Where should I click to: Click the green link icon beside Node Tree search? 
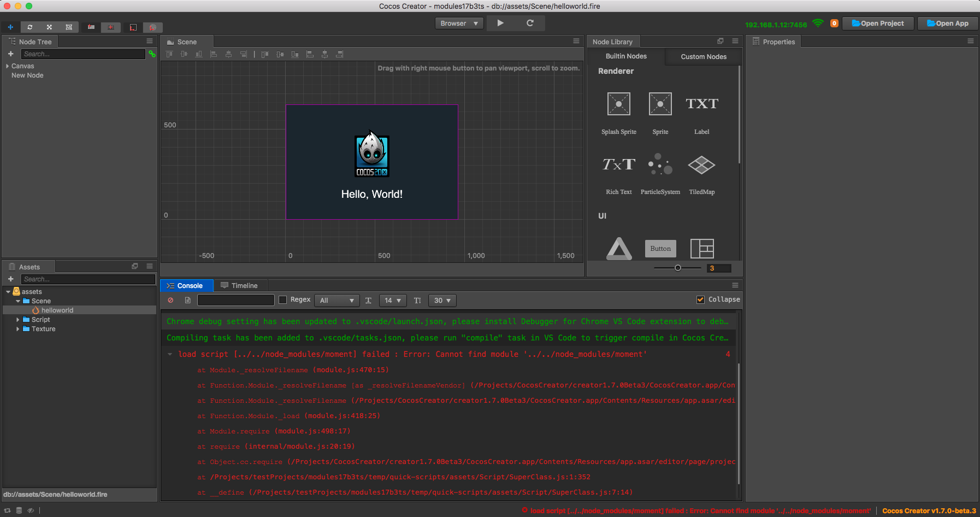click(x=152, y=54)
